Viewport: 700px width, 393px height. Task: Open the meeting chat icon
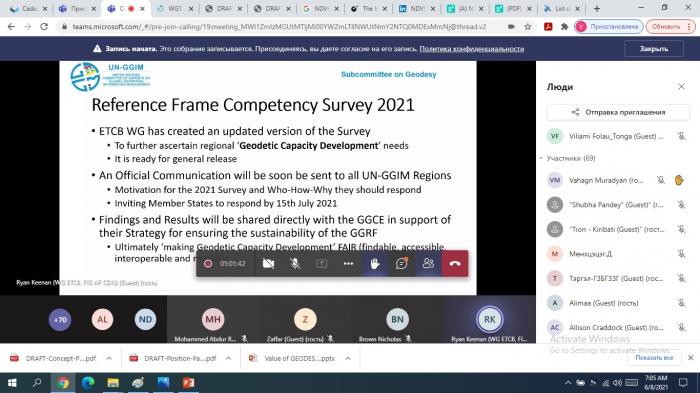pos(401,263)
